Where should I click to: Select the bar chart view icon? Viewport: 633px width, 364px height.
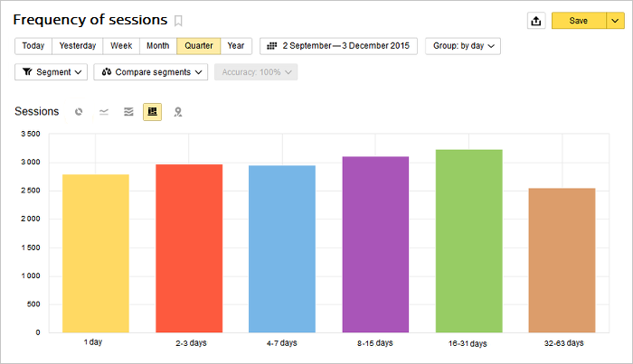152,112
